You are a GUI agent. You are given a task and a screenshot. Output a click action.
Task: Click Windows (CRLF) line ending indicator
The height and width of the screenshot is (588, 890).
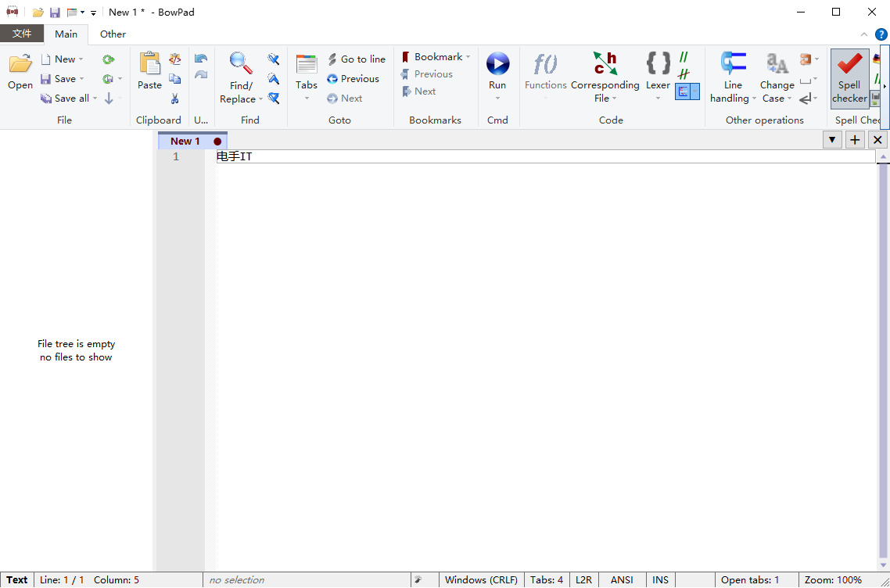click(x=481, y=580)
